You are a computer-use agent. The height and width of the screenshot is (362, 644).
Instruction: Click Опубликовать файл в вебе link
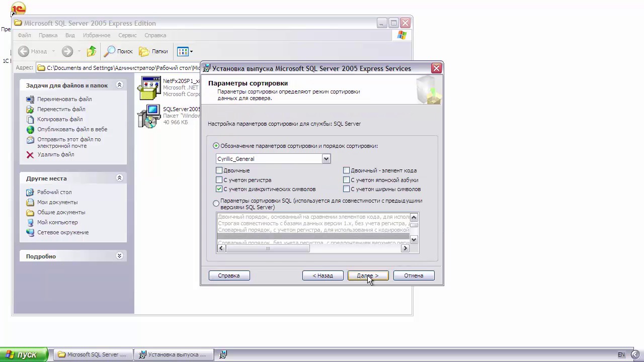[x=72, y=129]
